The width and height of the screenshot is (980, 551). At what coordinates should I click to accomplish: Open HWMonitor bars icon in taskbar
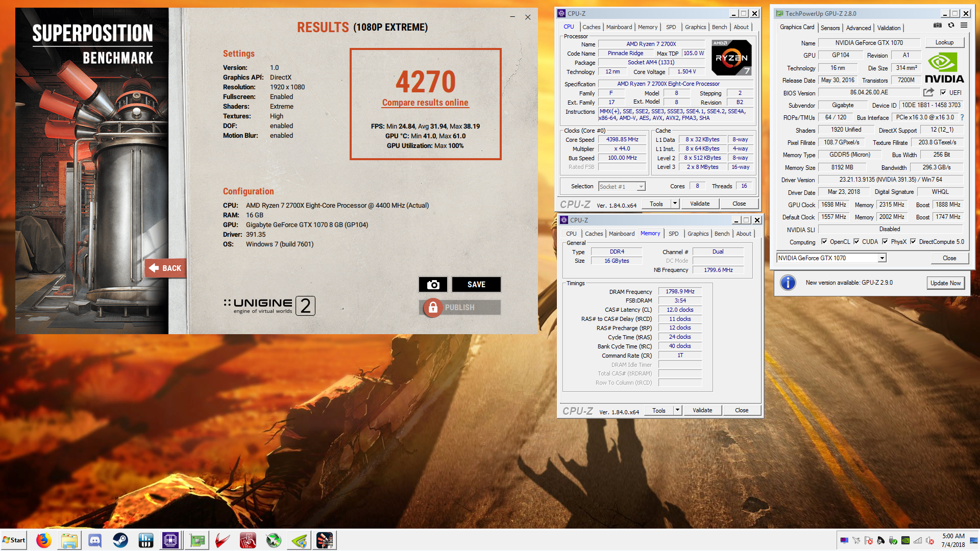tap(146, 540)
